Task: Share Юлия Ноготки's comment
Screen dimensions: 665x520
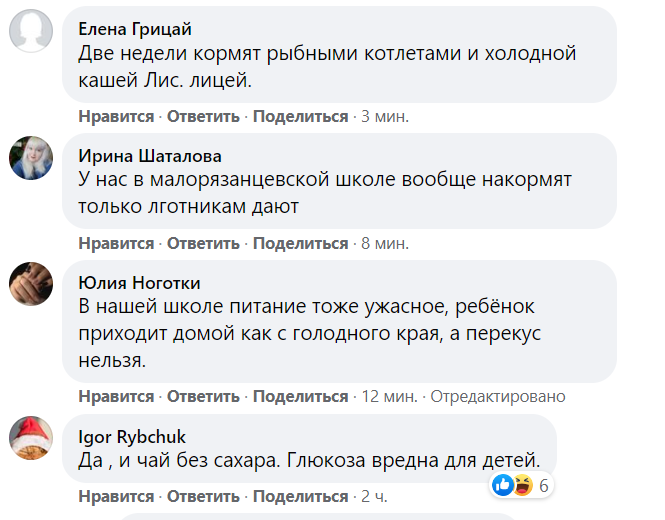Action: tap(300, 397)
